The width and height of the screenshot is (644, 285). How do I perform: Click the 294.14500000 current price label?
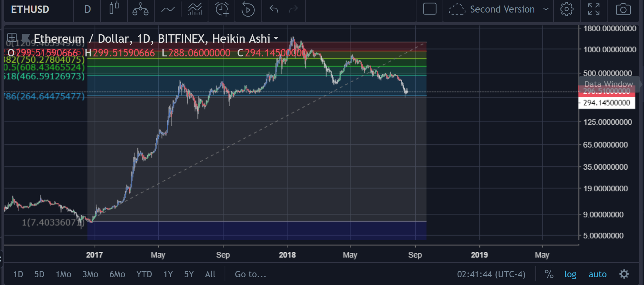tap(607, 102)
